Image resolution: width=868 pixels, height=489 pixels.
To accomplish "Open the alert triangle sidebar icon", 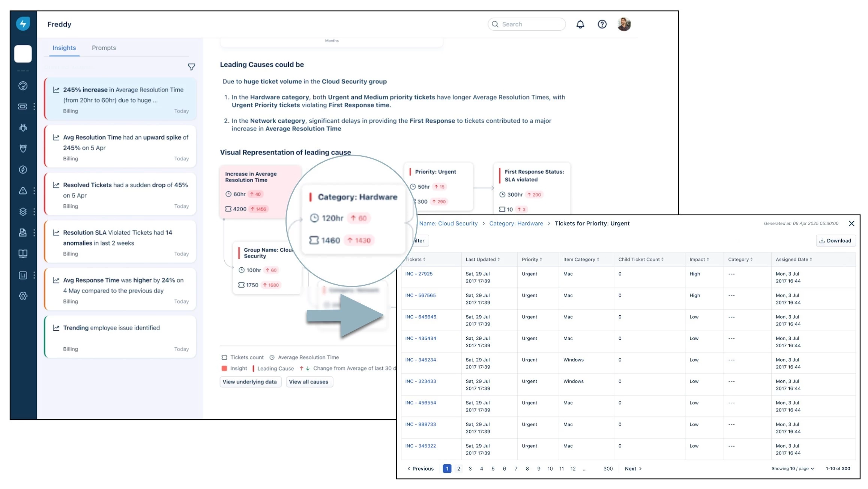I will point(23,190).
